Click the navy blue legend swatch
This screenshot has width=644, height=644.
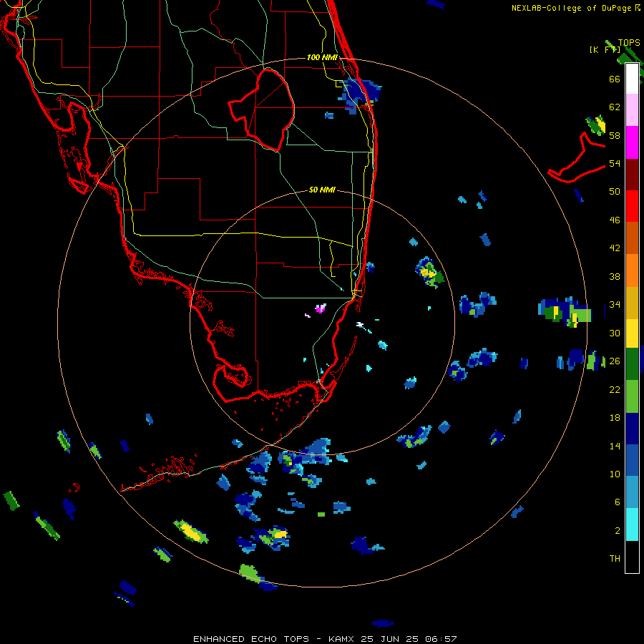click(632, 429)
